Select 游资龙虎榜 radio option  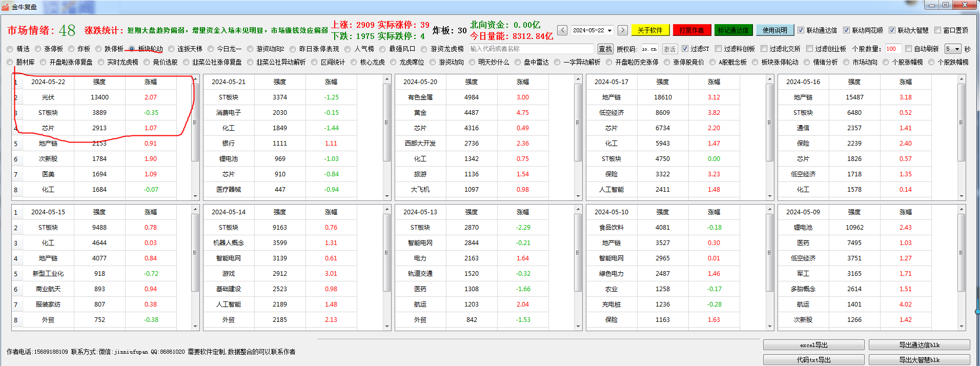[x=424, y=49]
